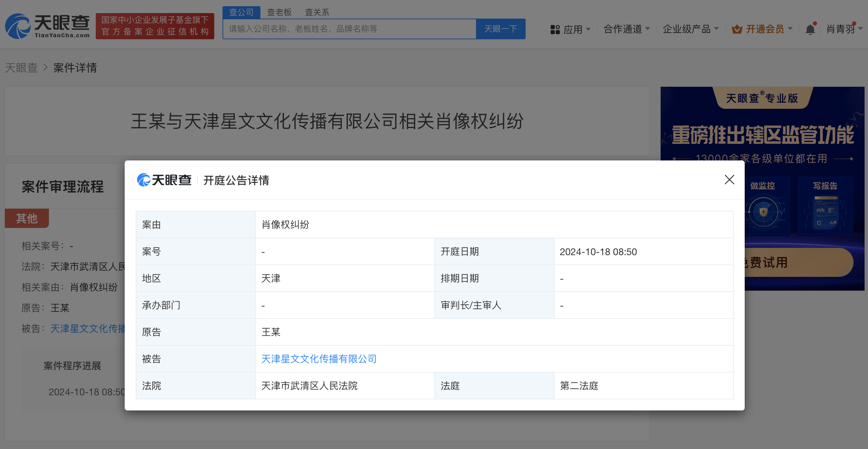Switch to the 查关系 search tab
The width and height of the screenshot is (868, 449).
pos(317,12)
